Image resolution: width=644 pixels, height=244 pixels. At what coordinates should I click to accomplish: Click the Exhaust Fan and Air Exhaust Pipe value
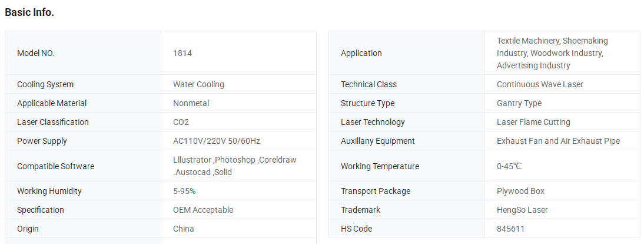tap(558, 141)
